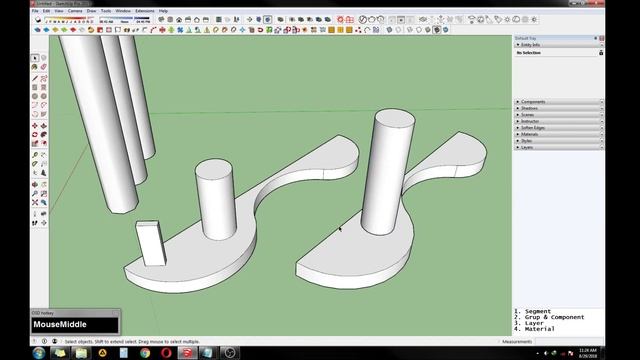The width and height of the screenshot is (640, 360).
Task: Open the Windows Start menu
Action: [39, 353]
